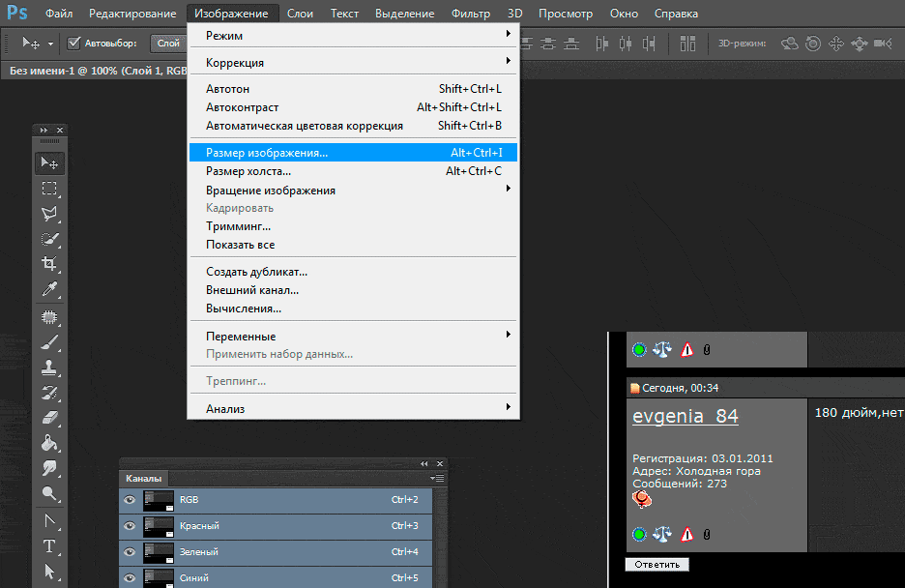Hide the RGB channel visibility eye
The height and width of the screenshot is (588, 905).
(x=130, y=500)
